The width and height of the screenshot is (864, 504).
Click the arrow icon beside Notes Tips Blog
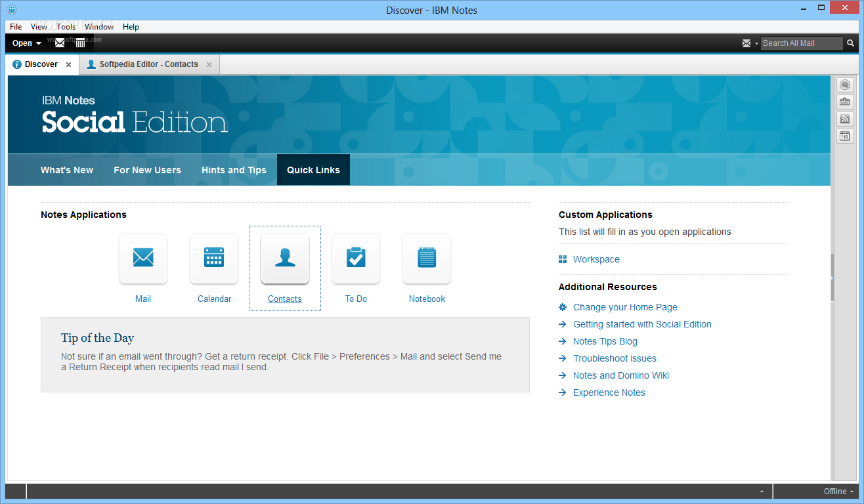coord(563,341)
